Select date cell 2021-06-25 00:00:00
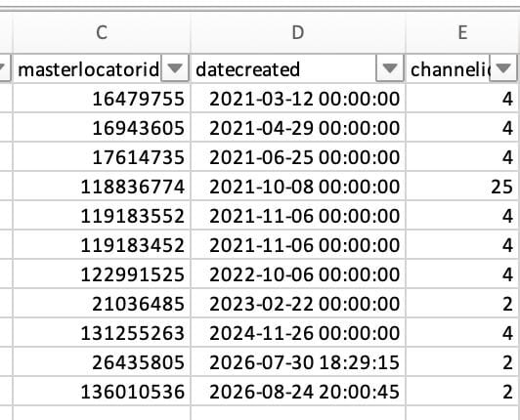The width and height of the screenshot is (520, 420). [x=298, y=157]
